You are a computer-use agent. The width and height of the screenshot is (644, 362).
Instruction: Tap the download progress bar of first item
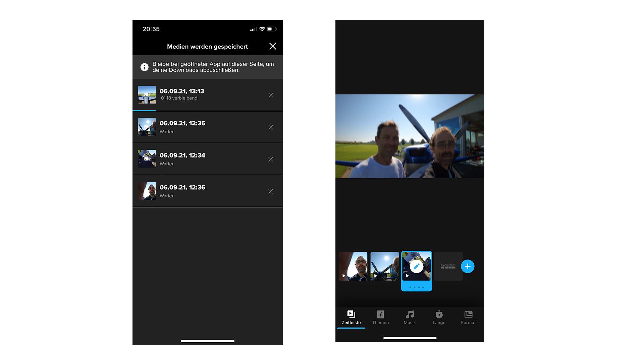(x=144, y=110)
